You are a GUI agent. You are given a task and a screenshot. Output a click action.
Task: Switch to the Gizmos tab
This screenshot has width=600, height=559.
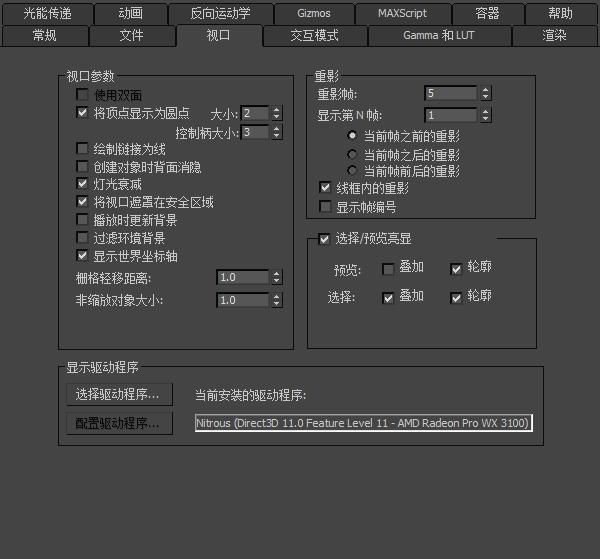314,13
